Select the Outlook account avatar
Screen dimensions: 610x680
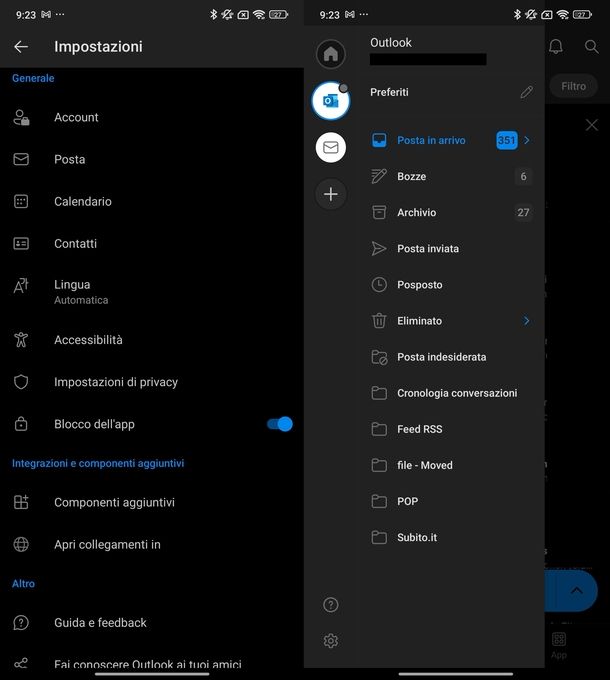click(x=331, y=101)
